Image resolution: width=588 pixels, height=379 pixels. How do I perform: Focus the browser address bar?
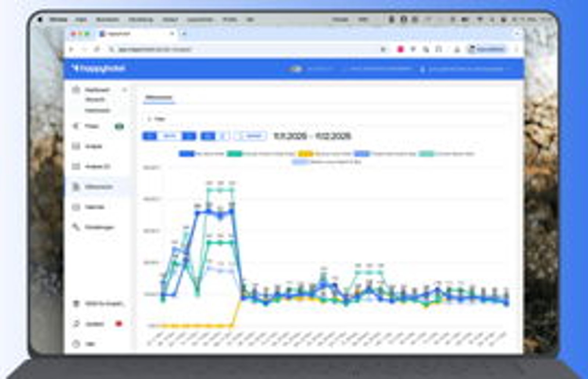click(x=246, y=49)
